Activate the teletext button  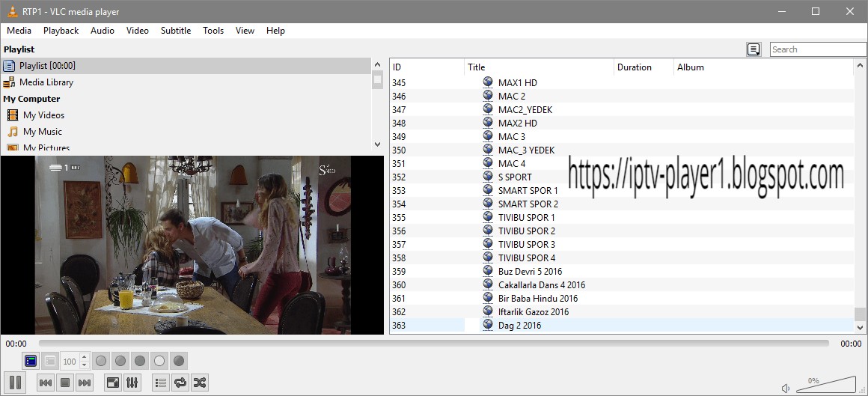coord(31,361)
